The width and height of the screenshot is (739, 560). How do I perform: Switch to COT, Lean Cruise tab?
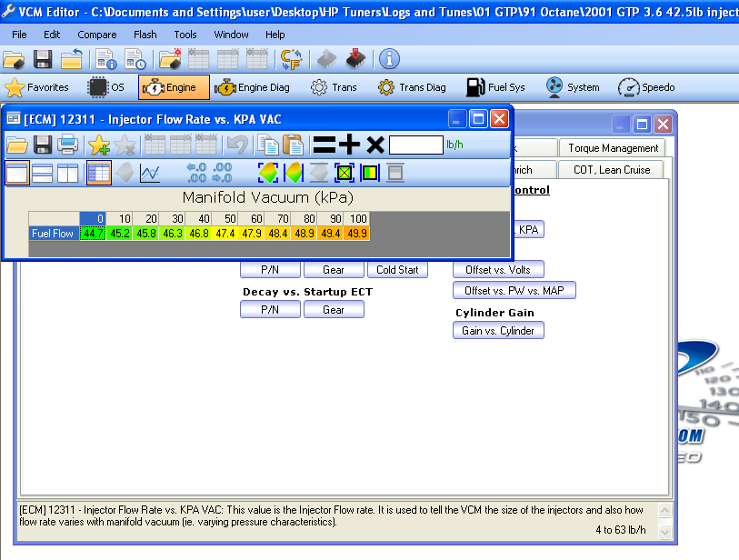coord(611,170)
